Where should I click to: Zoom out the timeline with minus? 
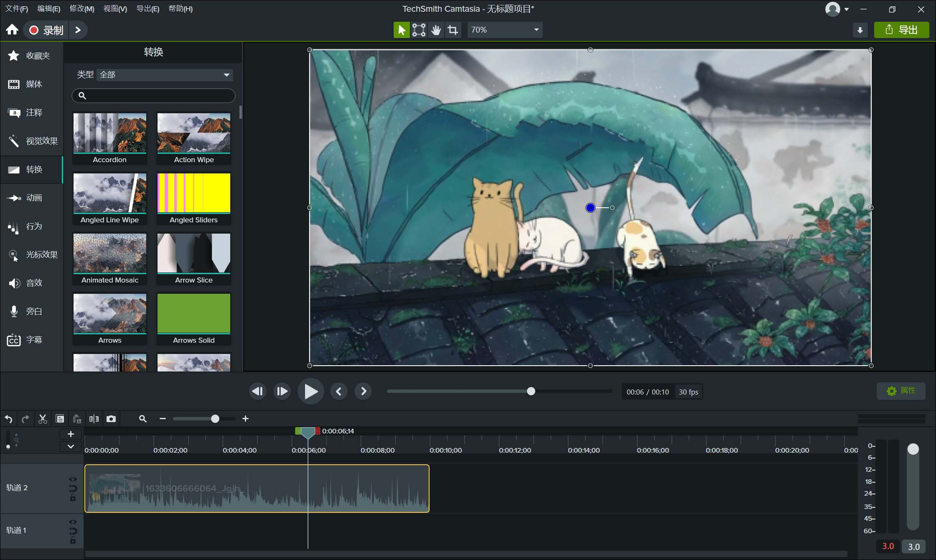point(163,419)
